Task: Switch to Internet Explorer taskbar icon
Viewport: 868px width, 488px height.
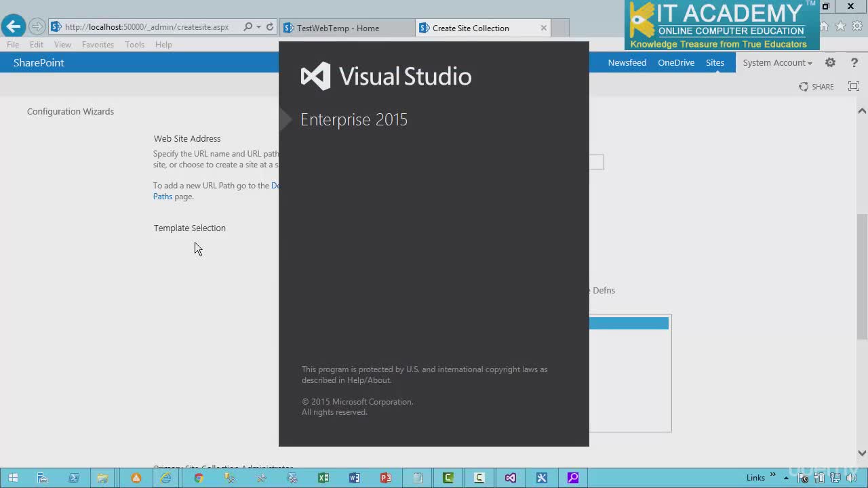Action: pos(166,478)
